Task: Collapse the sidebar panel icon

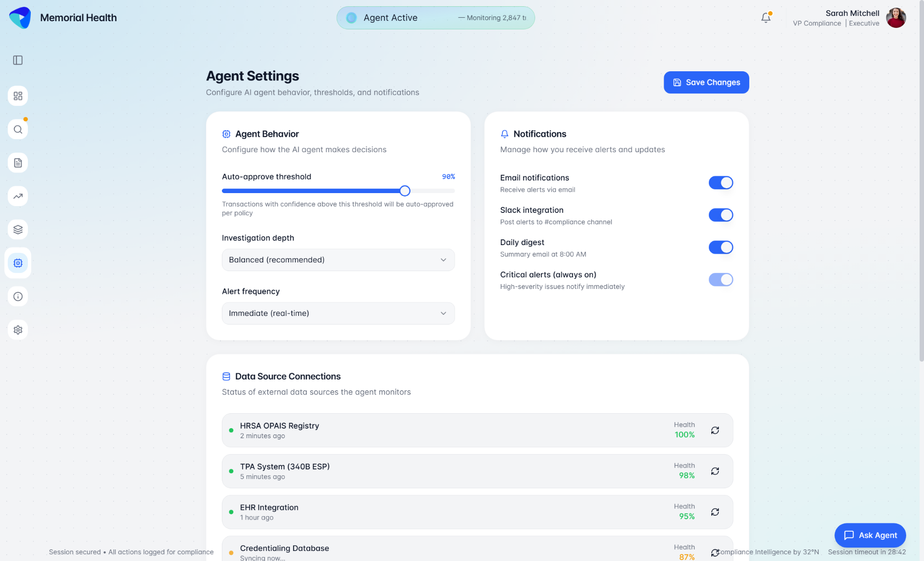Action: [18, 60]
